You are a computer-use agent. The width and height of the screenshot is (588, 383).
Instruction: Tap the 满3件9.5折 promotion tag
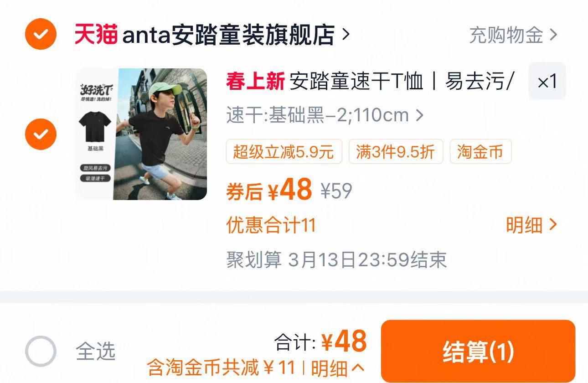point(396,151)
